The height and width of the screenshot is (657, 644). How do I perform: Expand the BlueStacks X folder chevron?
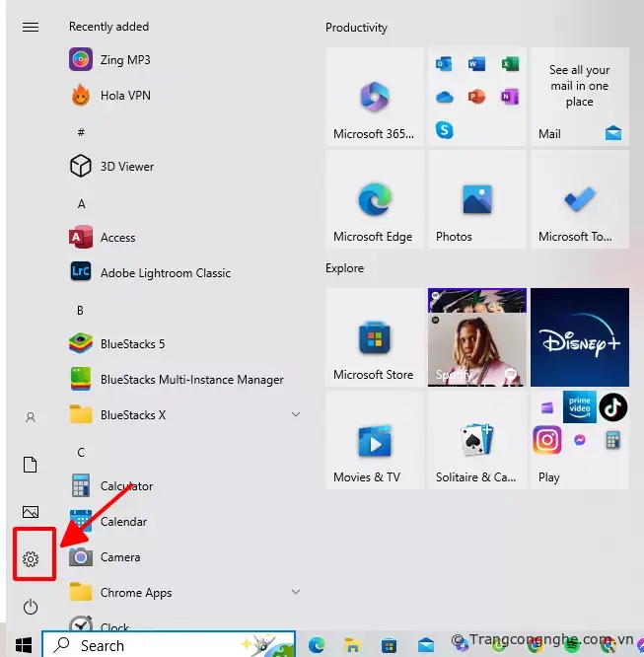(295, 415)
